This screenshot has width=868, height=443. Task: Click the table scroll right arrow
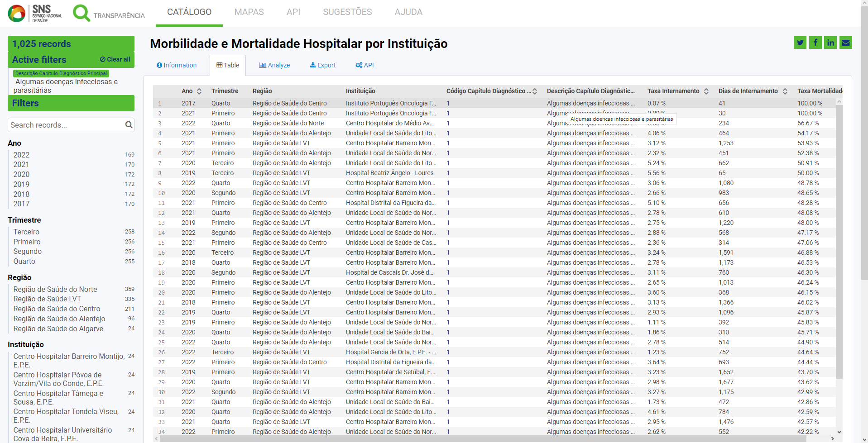tap(832, 438)
